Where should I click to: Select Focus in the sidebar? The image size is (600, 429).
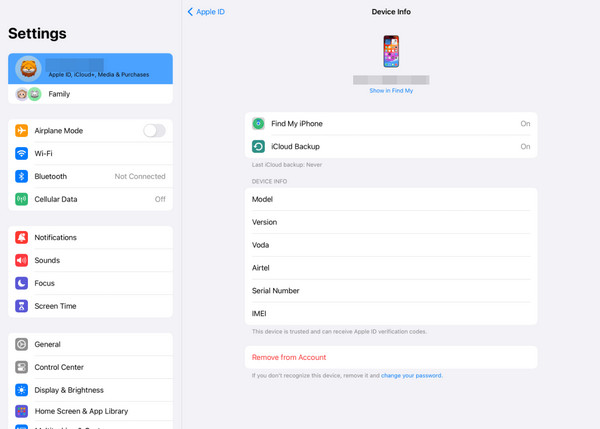click(x=90, y=283)
